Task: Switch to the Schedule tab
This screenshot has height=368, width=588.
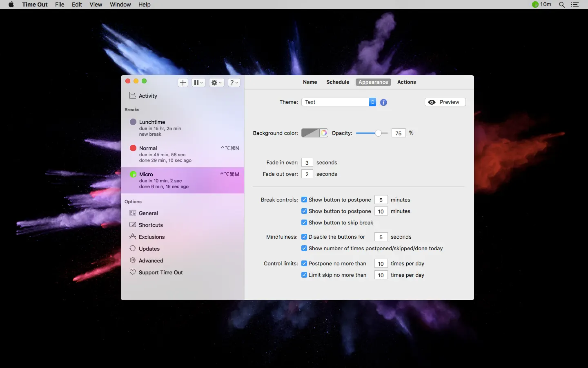Action: (x=338, y=82)
